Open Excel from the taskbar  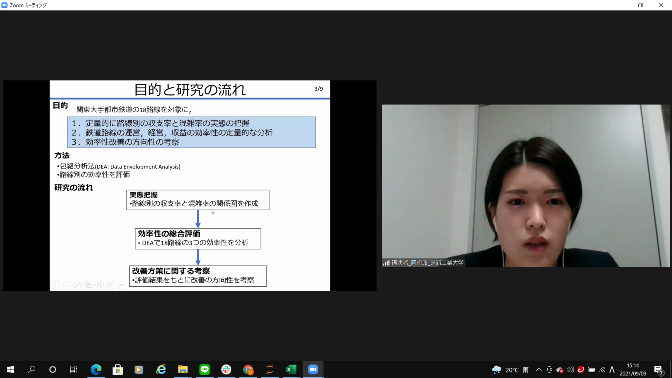point(291,369)
